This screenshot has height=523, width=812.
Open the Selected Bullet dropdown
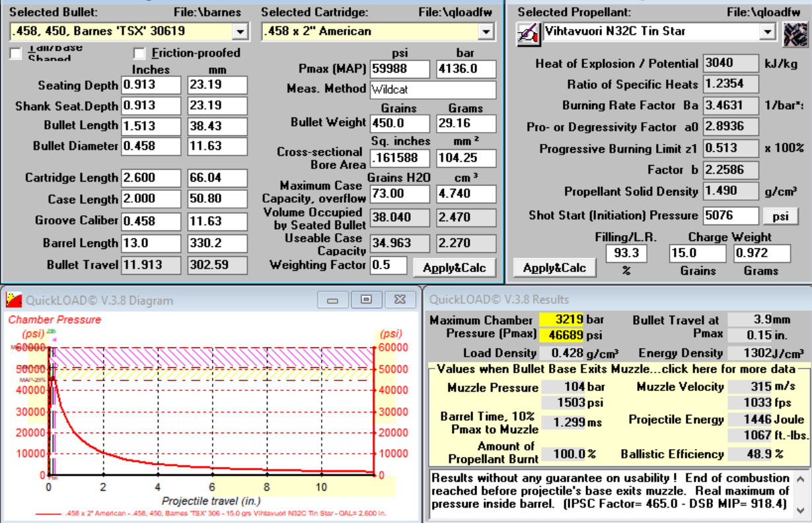pyautogui.click(x=240, y=31)
